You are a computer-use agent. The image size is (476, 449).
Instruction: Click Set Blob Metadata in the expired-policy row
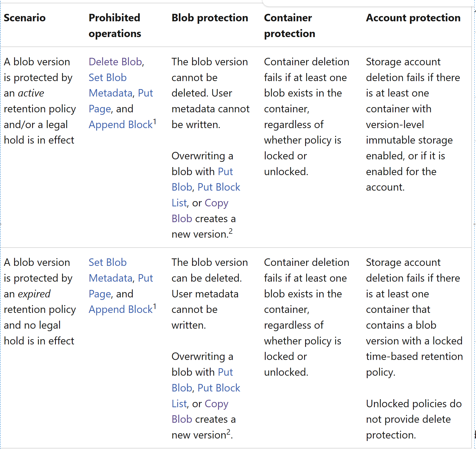(108, 263)
